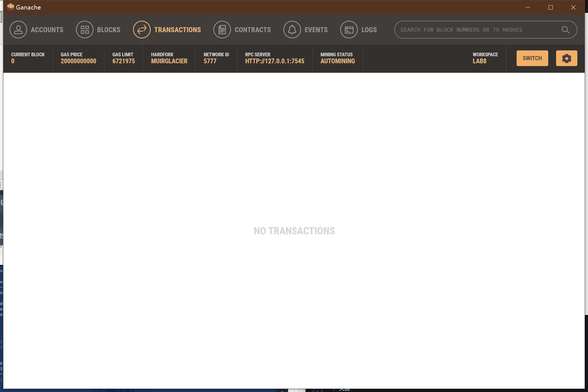Click the SWITCH workspace button

click(x=532, y=58)
